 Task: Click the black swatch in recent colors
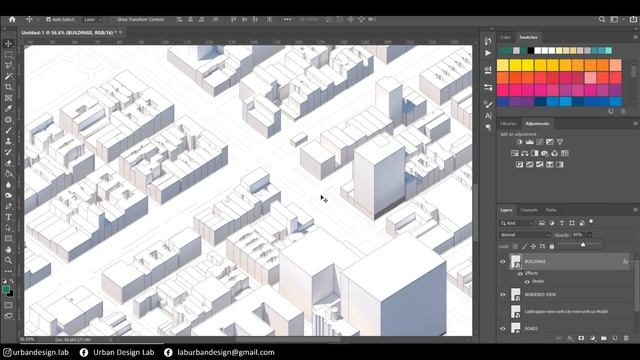click(530, 51)
